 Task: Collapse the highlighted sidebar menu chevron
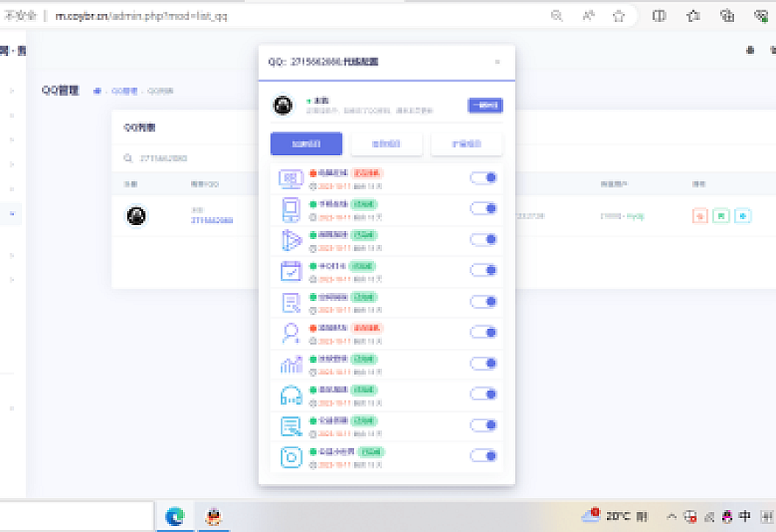11,213
